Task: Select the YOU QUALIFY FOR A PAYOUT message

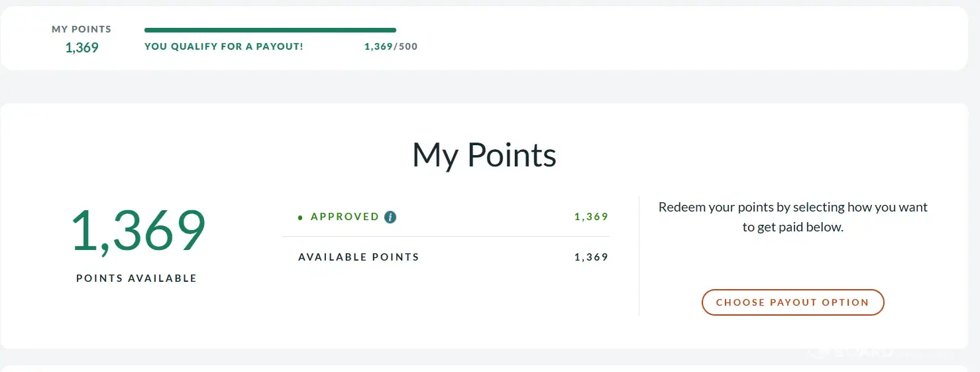Action: pyautogui.click(x=223, y=47)
